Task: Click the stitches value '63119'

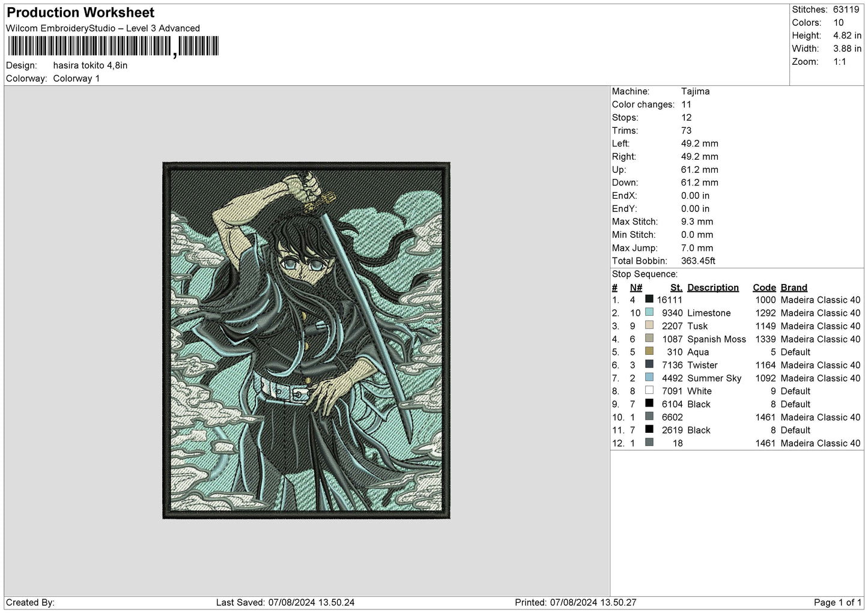Action: click(846, 10)
